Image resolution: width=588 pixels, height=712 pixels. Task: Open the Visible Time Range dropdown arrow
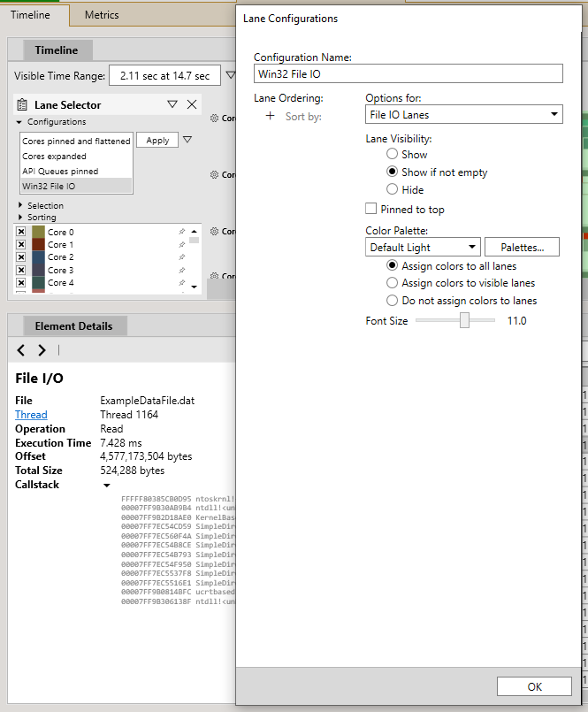[x=231, y=75]
